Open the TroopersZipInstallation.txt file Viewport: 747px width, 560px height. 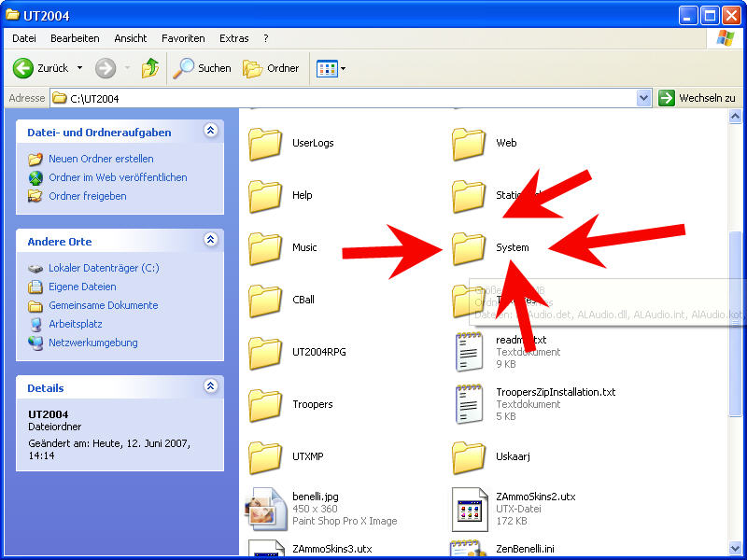coord(470,403)
